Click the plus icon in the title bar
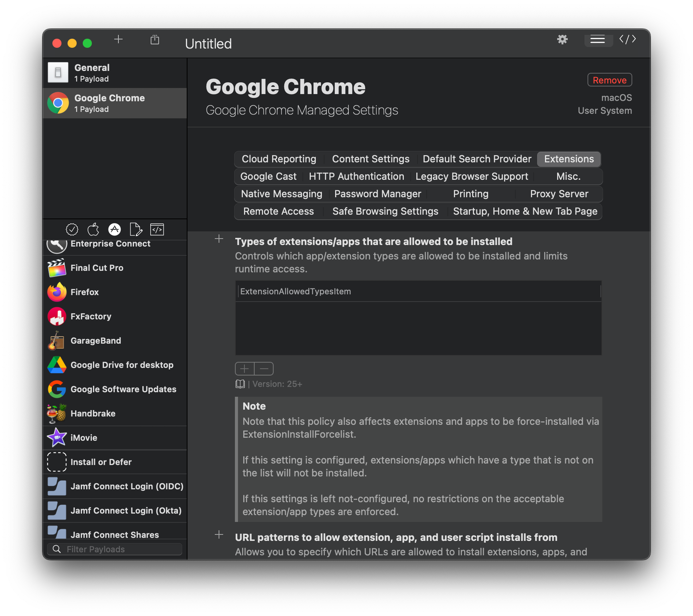This screenshot has height=616, width=693. pos(118,39)
